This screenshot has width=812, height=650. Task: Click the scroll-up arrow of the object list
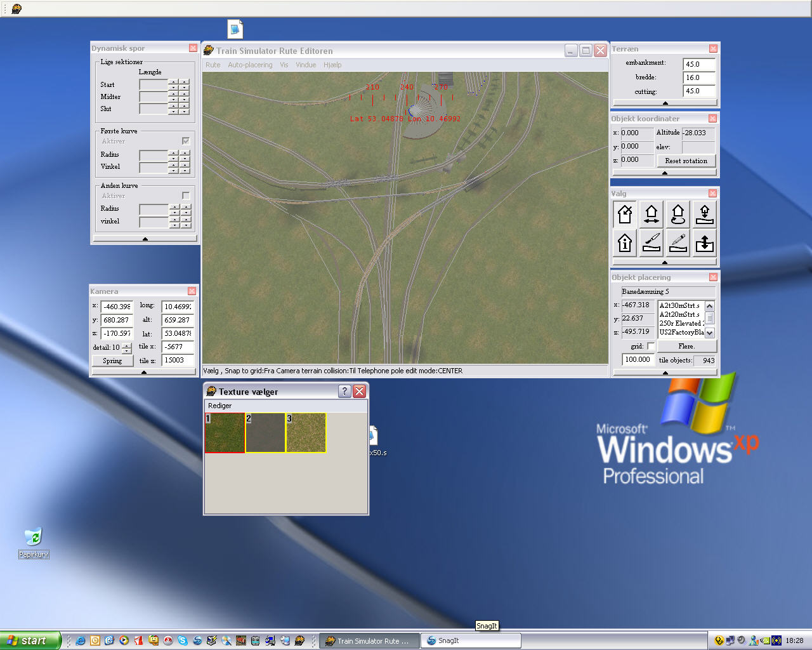pos(710,306)
